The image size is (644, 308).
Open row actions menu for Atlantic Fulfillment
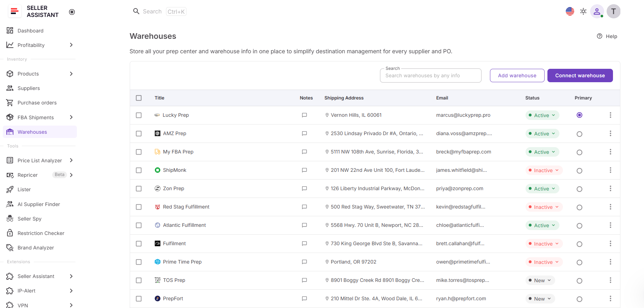611,225
